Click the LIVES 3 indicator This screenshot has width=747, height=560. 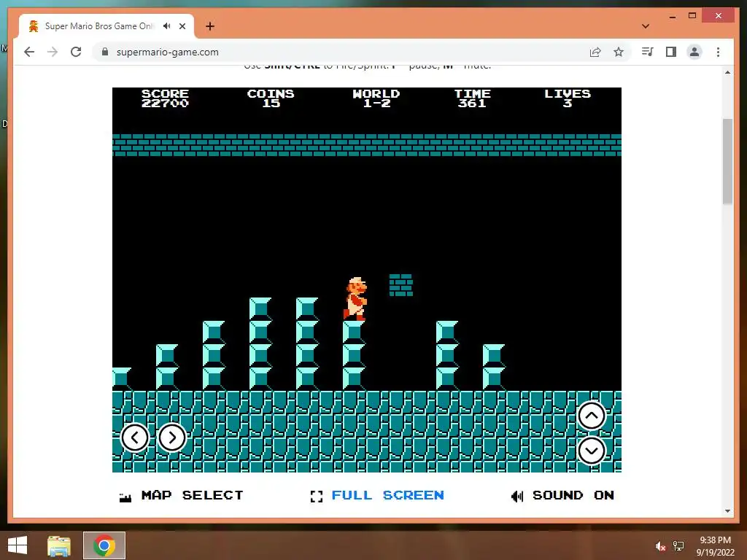(568, 98)
